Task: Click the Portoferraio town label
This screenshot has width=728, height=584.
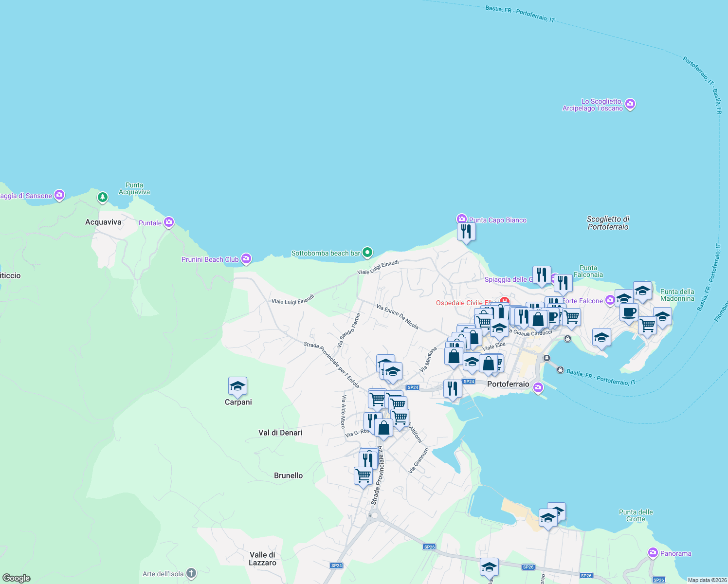Action: 508,384
